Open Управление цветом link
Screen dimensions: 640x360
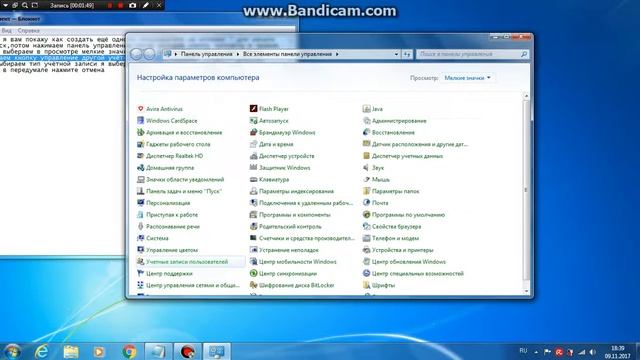[x=172, y=250]
